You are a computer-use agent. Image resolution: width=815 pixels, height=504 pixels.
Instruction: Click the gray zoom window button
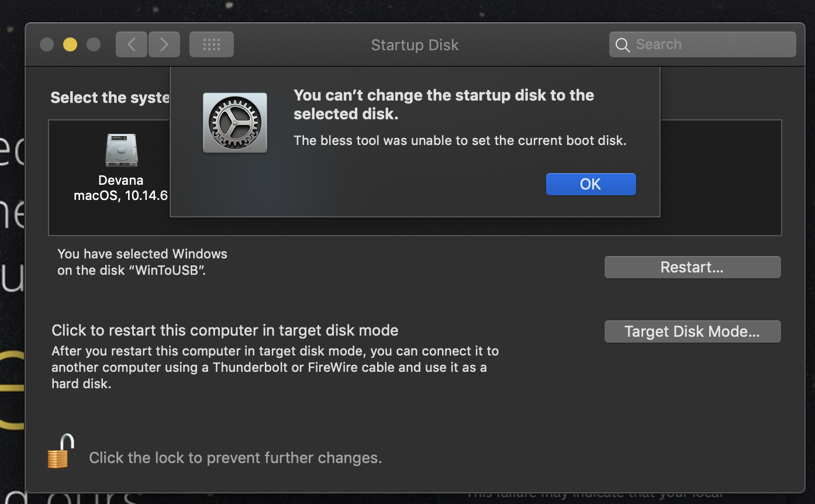93,45
